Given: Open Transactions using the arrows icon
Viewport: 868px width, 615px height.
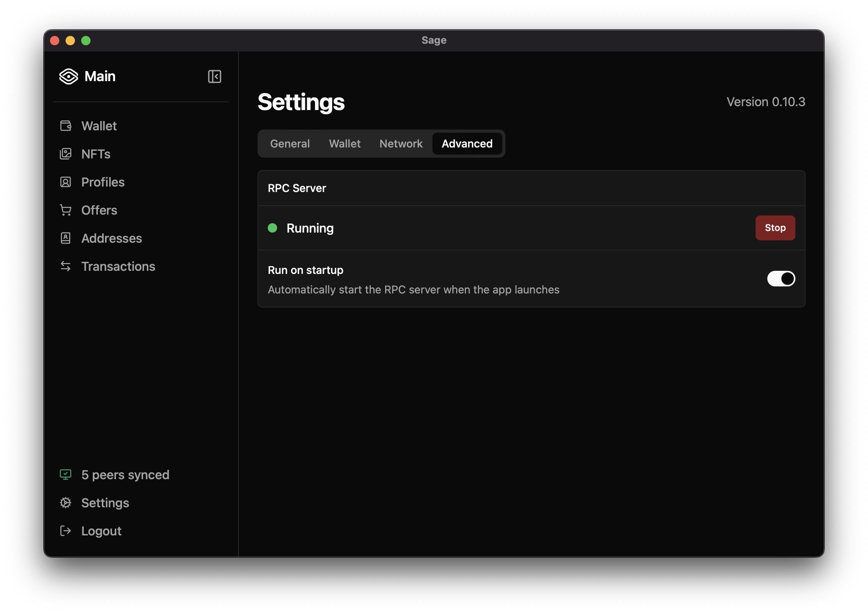Looking at the screenshot, I should [x=66, y=266].
